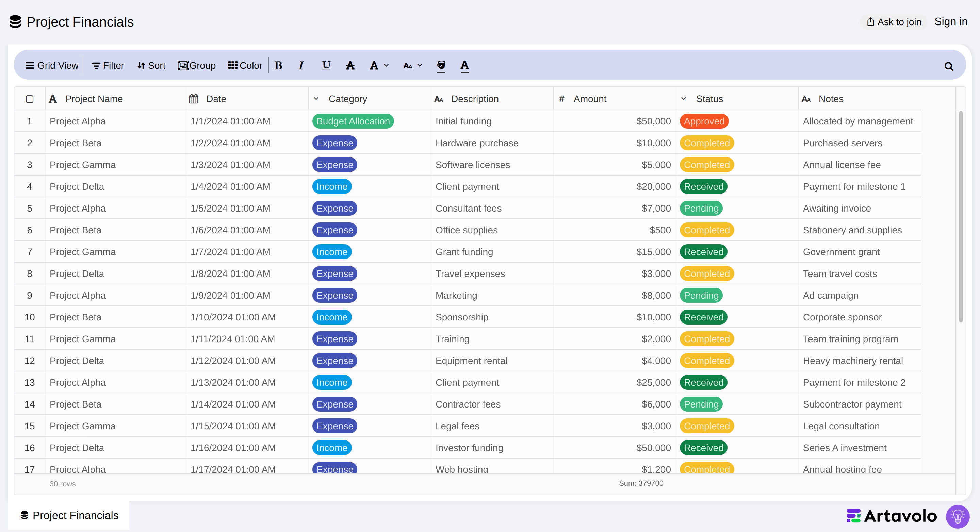Click the Artavolo logo
980x532 pixels.
tap(892, 516)
